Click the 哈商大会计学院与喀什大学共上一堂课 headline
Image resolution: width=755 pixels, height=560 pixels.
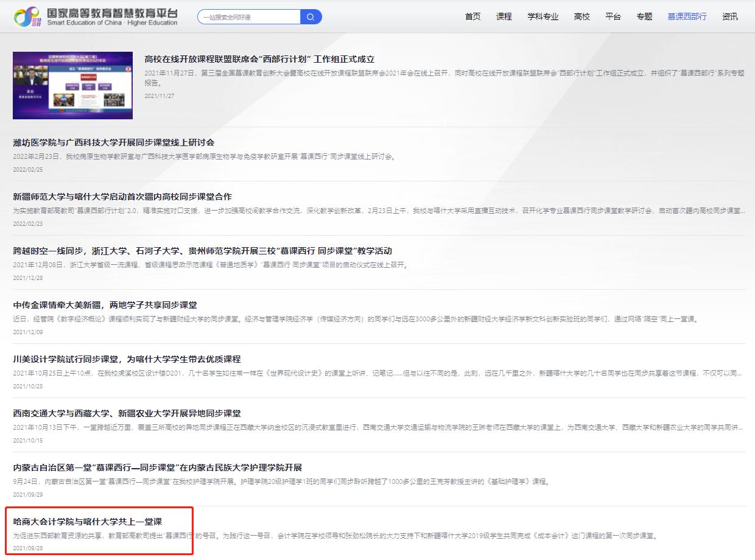(88, 522)
